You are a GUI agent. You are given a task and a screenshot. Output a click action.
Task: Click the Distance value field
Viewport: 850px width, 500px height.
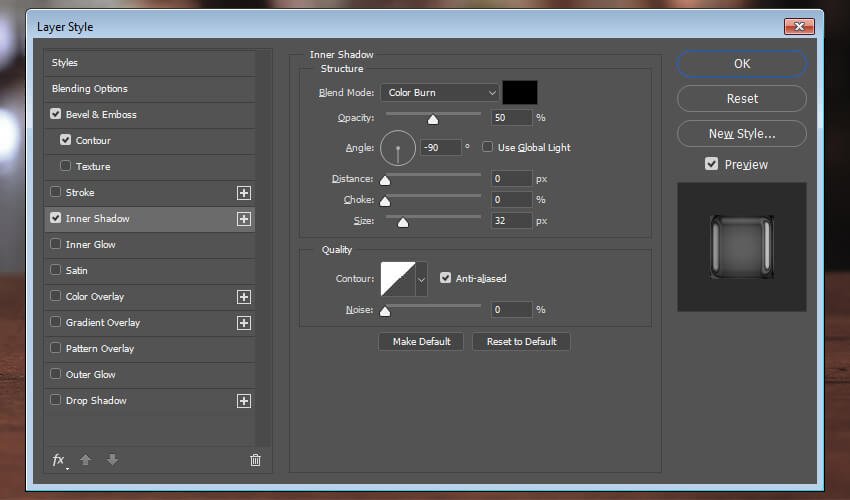pyautogui.click(x=512, y=178)
